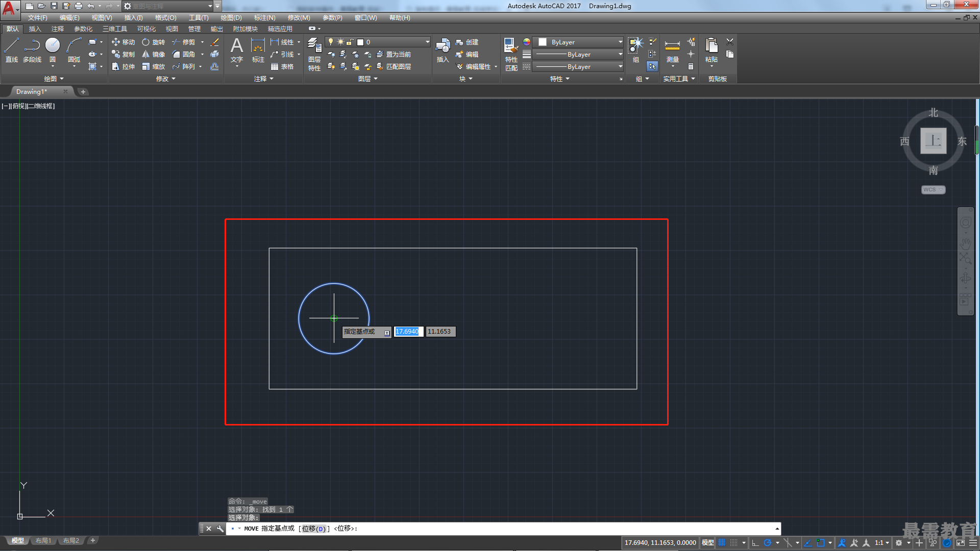Click the 镜像 (Mirror) tool

(x=153, y=54)
